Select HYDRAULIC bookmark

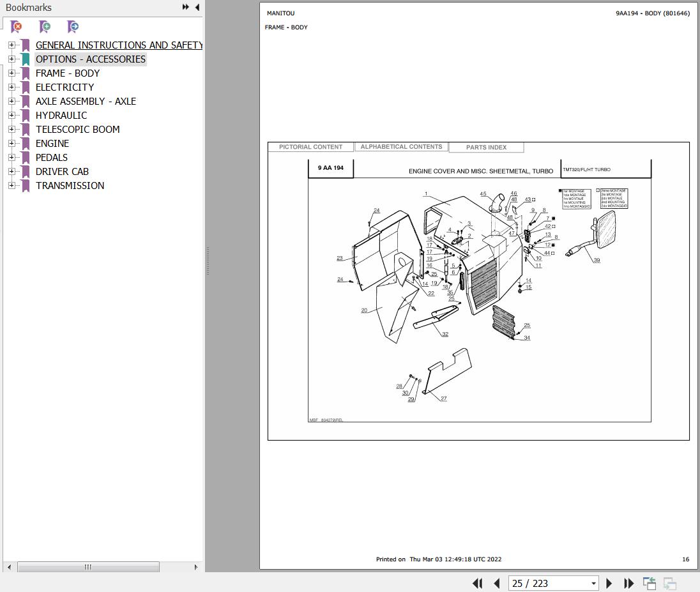point(61,115)
